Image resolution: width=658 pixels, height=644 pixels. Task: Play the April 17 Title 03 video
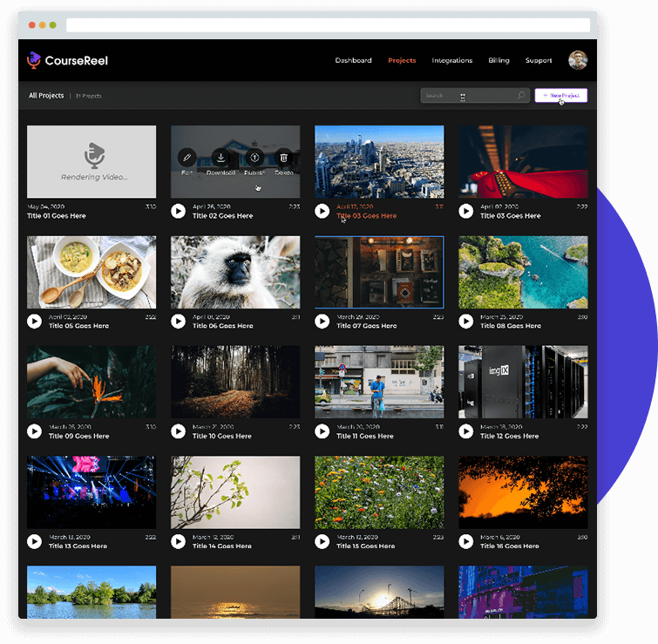click(x=322, y=211)
